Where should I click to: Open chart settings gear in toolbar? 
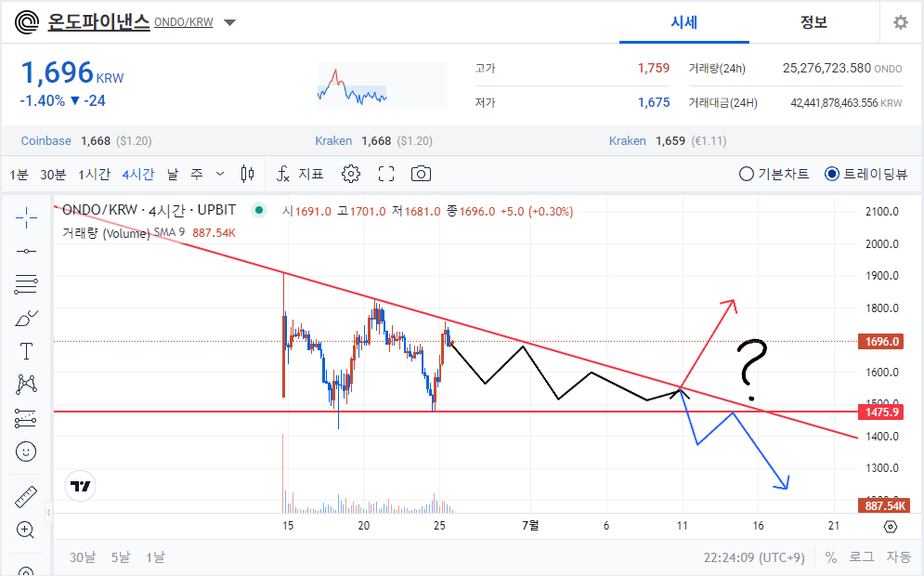point(351,174)
